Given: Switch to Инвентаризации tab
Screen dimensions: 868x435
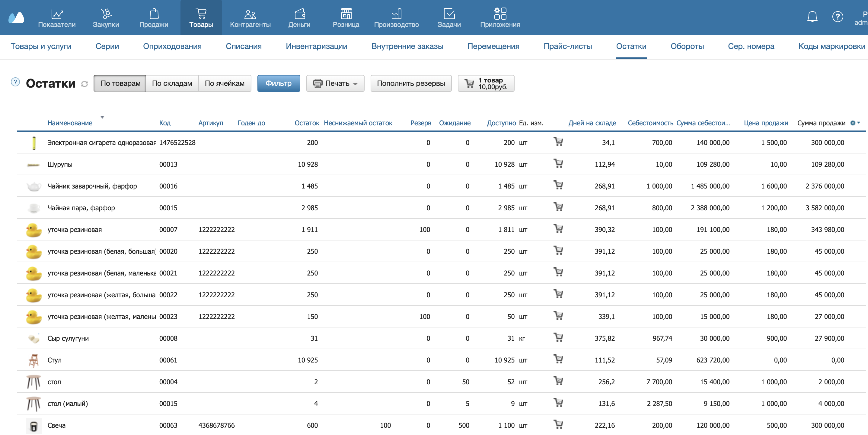Looking at the screenshot, I should 316,46.
